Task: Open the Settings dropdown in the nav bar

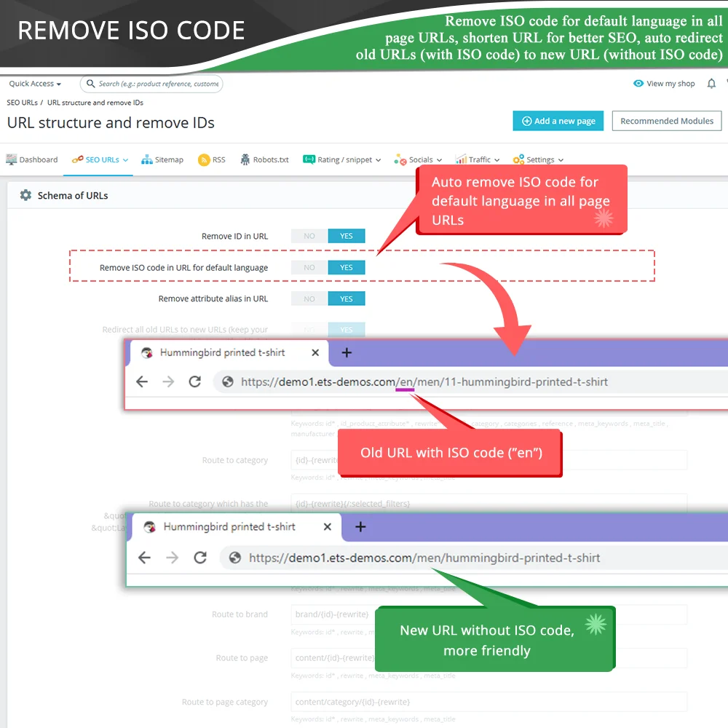Action: tap(538, 159)
